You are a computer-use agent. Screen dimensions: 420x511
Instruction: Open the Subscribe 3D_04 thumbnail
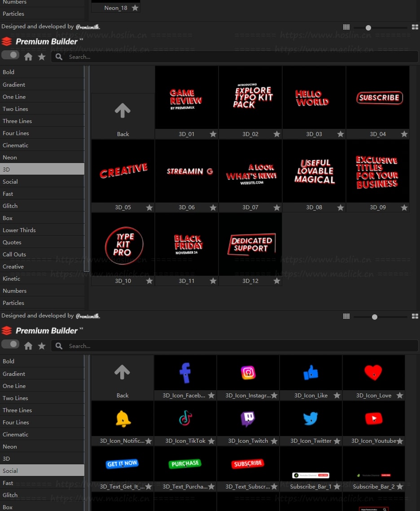[x=378, y=97]
